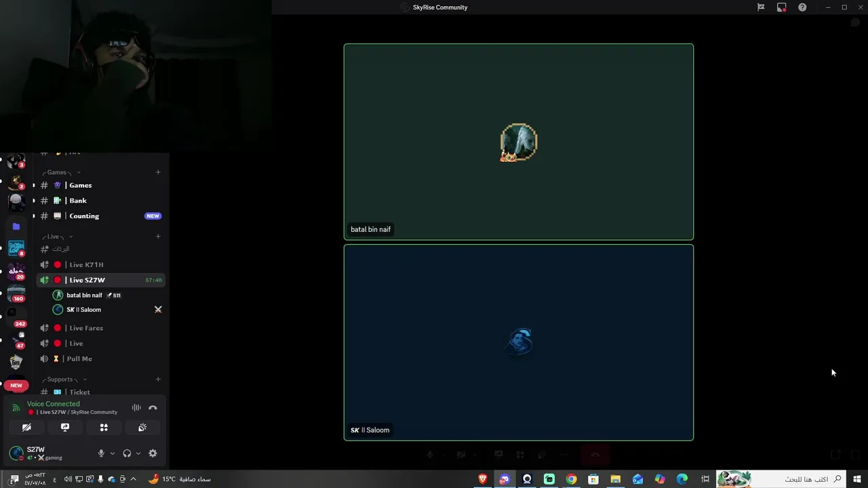The width and height of the screenshot is (868, 488).
Task: Open Task View from taskbar
Action: pos(705,479)
